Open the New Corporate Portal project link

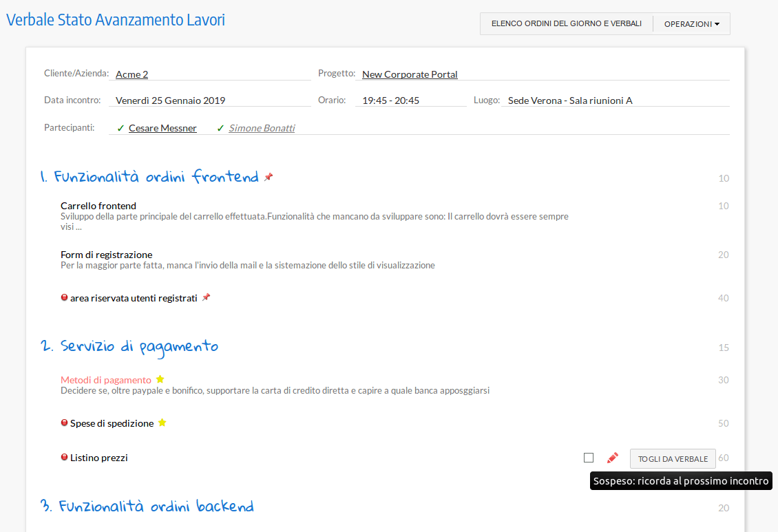click(410, 74)
